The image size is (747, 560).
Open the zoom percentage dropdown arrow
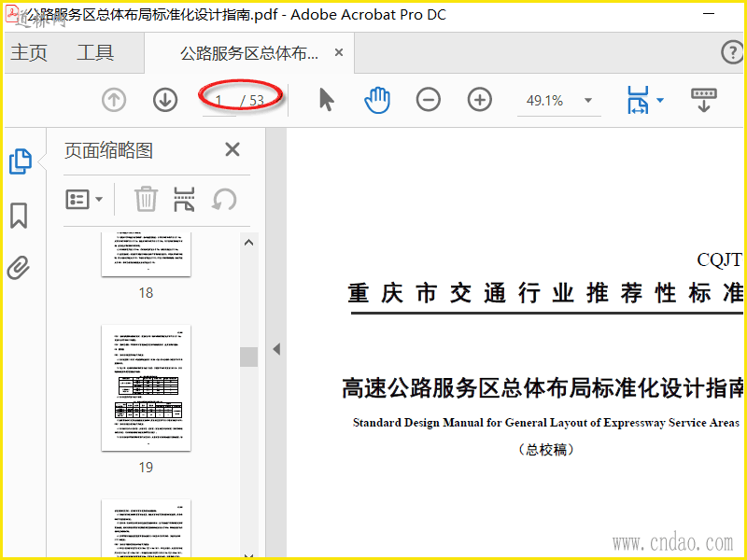click(x=588, y=101)
